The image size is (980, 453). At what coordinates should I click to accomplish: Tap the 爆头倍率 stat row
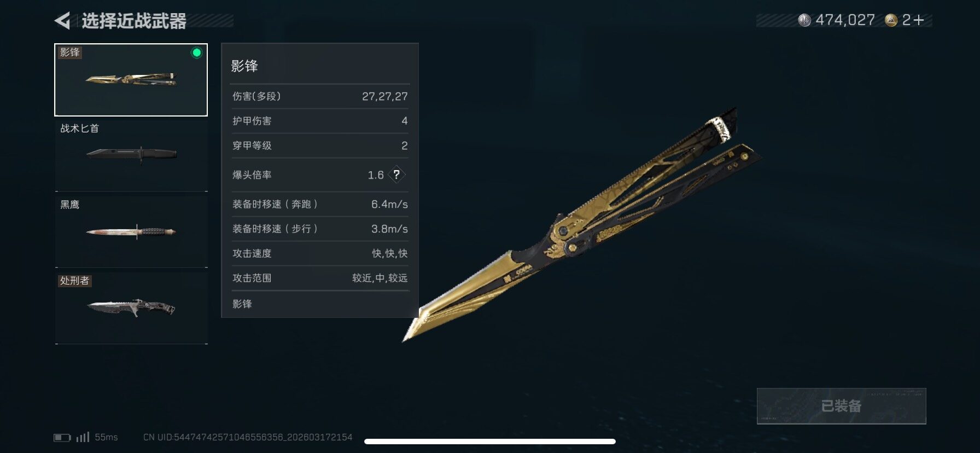click(x=320, y=175)
